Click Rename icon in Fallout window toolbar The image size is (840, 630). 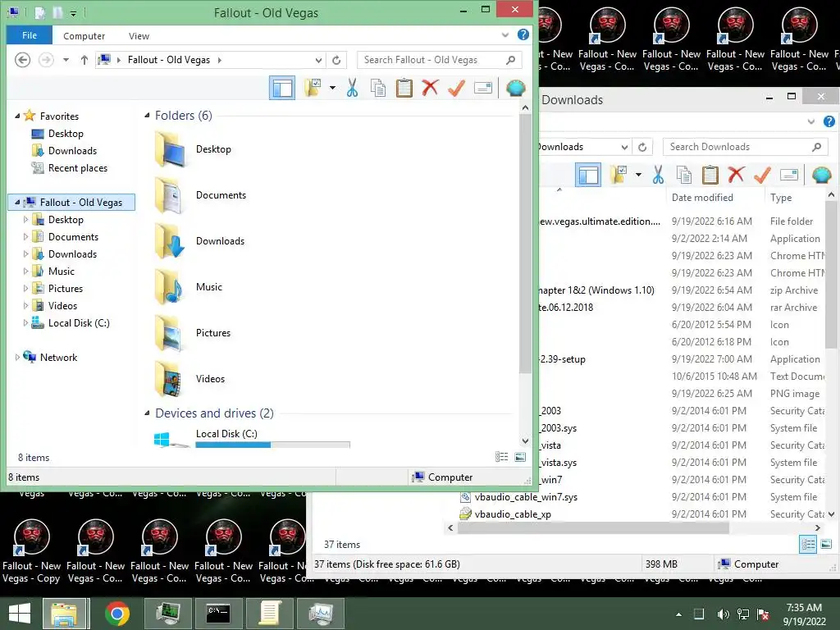(x=483, y=88)
